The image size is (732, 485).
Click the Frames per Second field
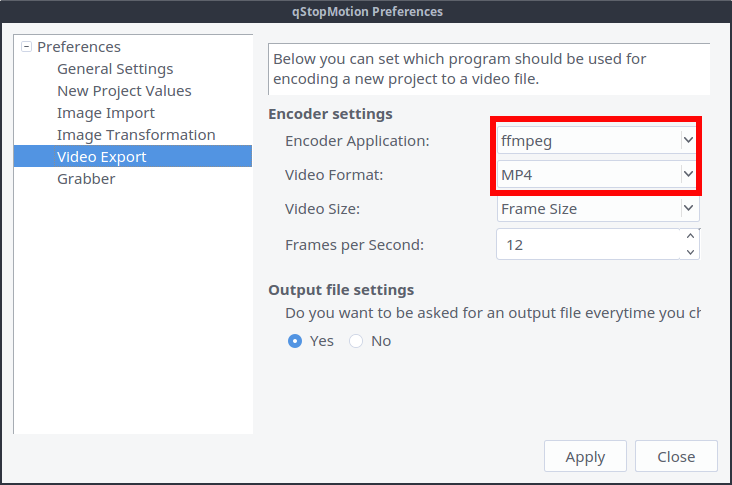click(x=588, y=244)
